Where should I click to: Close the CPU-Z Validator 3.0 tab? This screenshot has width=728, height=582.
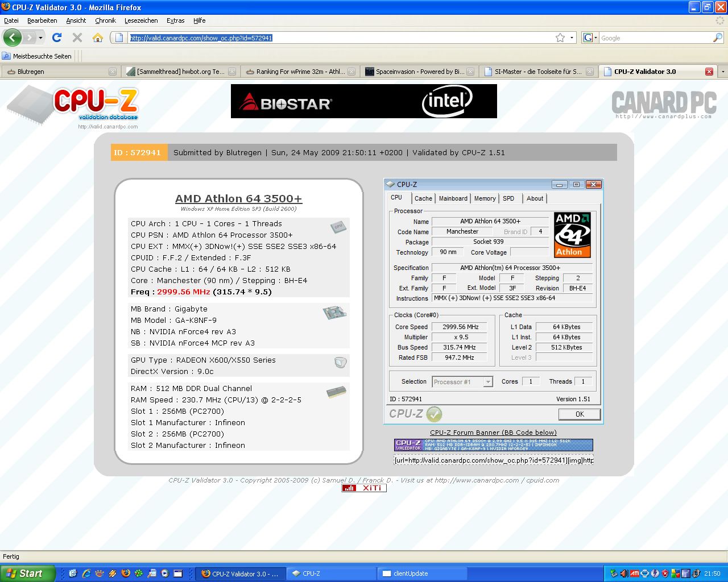pos(709,72)
